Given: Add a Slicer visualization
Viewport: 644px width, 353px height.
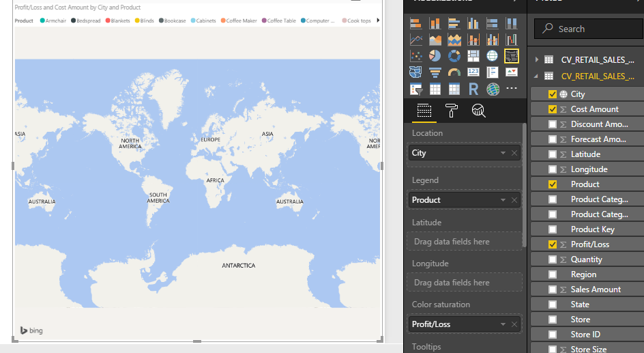Looking at the screenshot, I should pos(416,89).
